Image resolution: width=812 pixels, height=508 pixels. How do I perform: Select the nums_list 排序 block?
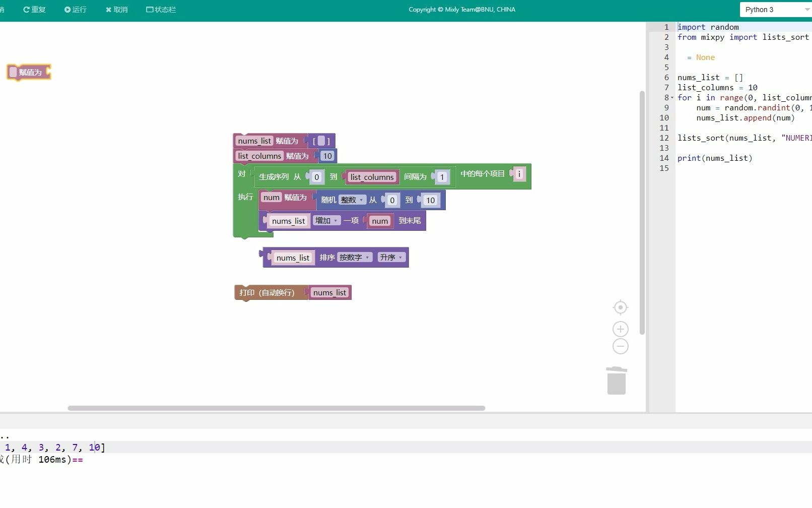click(326, 258)
